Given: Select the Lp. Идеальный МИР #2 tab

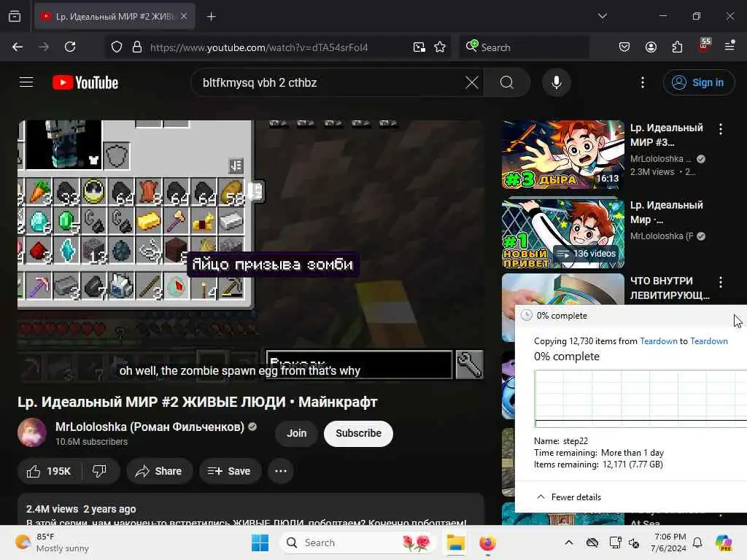Looking at the screenshot, I should point(115,16).
